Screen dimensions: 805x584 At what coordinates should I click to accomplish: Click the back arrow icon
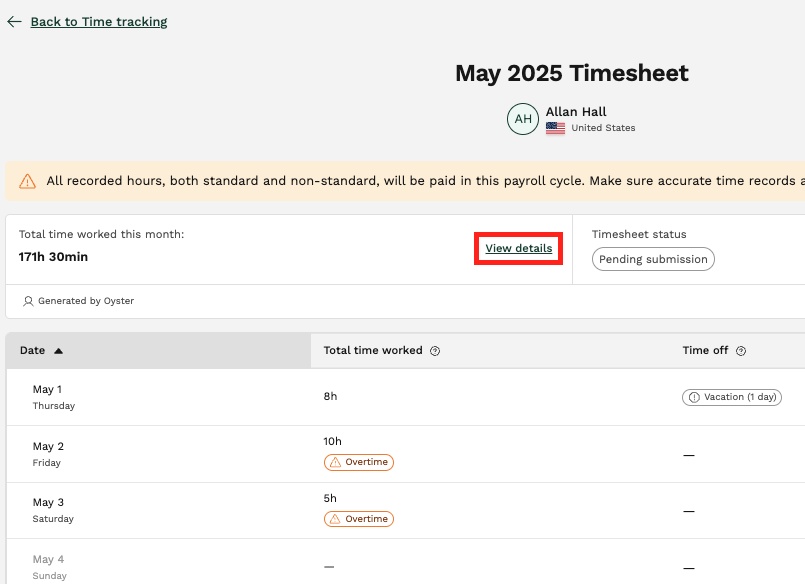click(x=14, y=22)
